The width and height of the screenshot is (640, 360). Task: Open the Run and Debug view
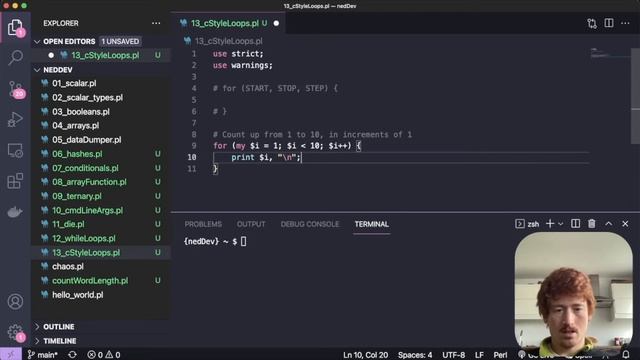click(15, 120)
